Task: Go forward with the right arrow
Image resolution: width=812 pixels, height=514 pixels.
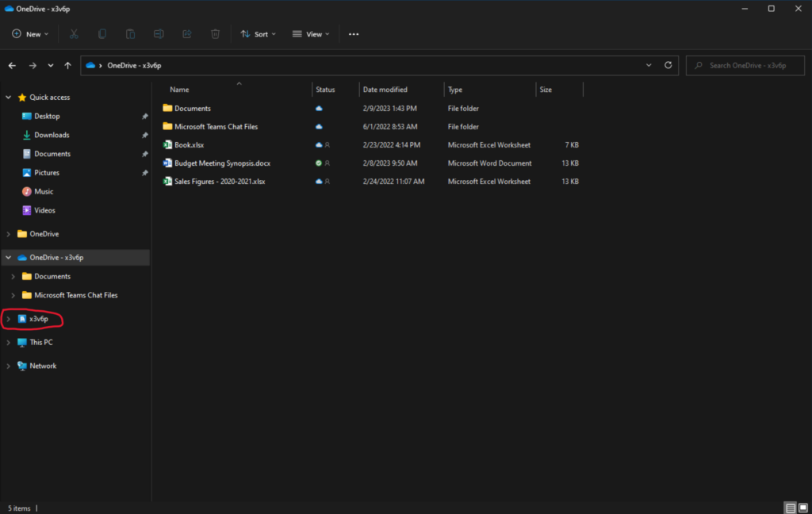Action: [x=33, y=65]
